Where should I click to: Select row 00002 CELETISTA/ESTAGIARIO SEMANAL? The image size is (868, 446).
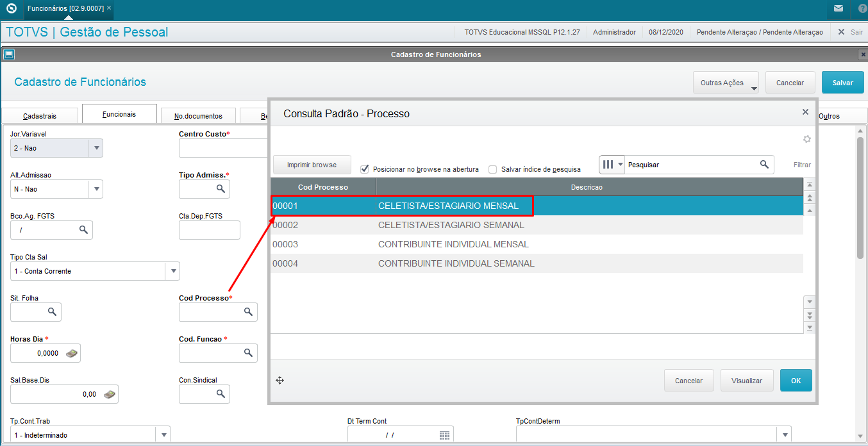[x=537, y=225]
